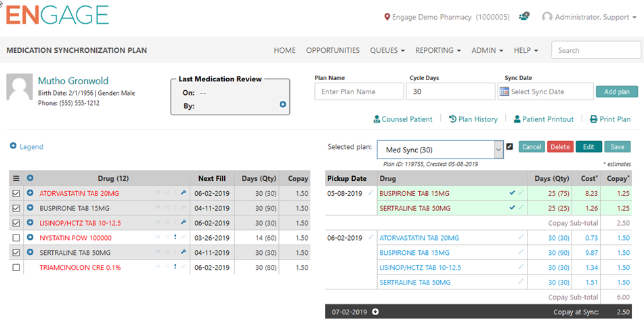The image size is (644, 326).
Task: Click the red Delete button
Action: click(560, 147)
